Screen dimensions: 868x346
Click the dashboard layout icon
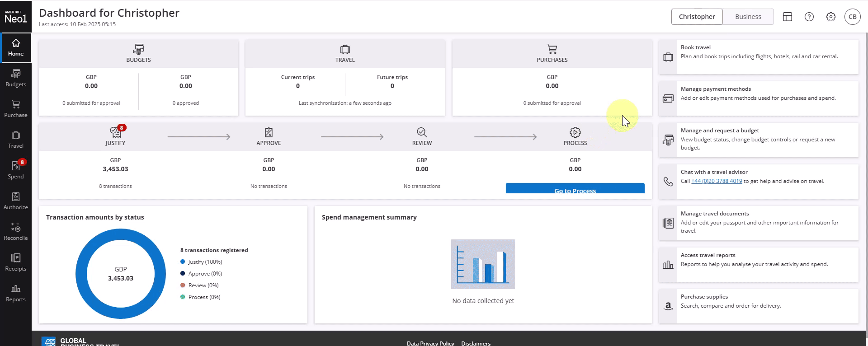(x=788, y=17)
